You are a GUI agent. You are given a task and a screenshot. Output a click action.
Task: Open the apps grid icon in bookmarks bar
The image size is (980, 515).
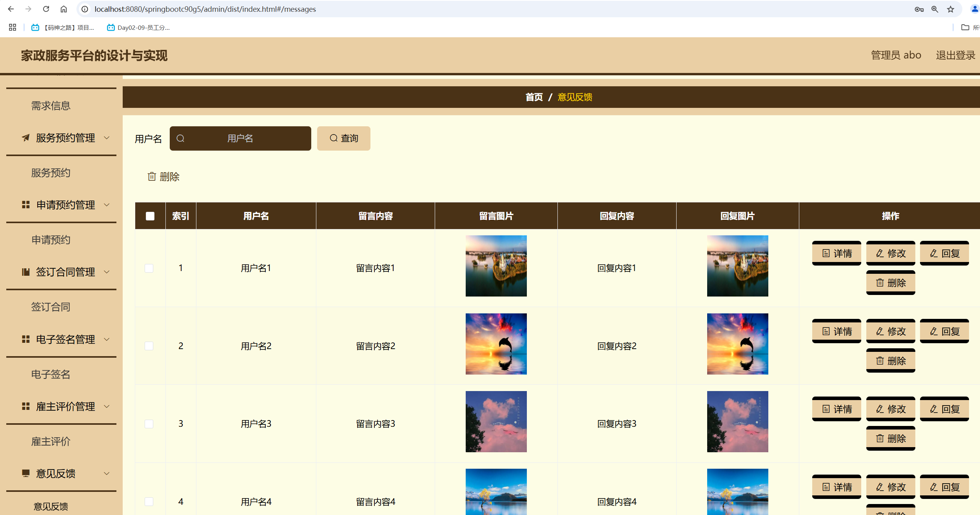(x=13, y=27)
